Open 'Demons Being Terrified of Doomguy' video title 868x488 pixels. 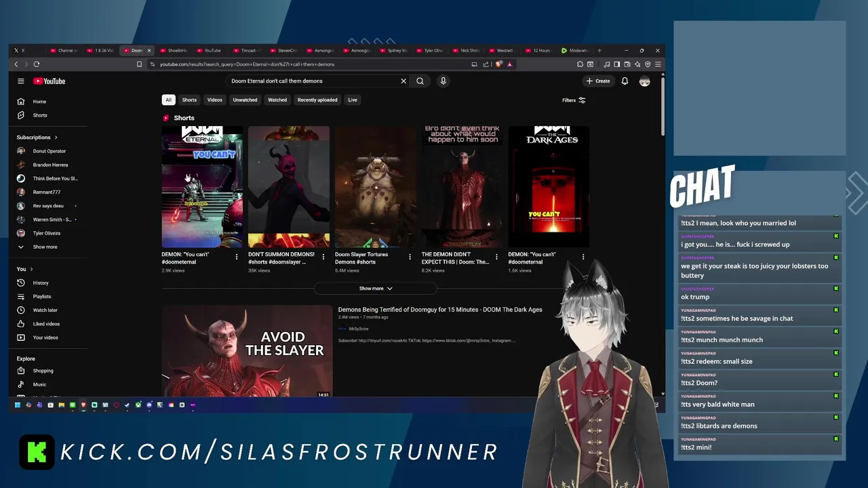tap(440, 310)
